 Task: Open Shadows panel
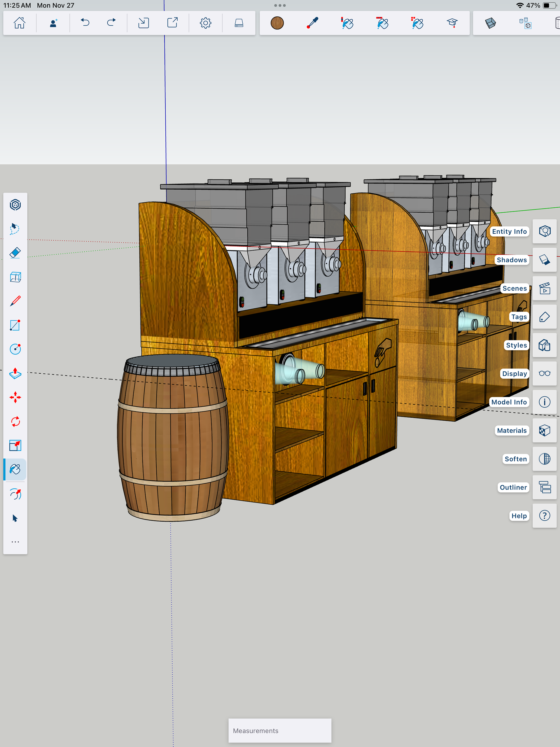545,260
